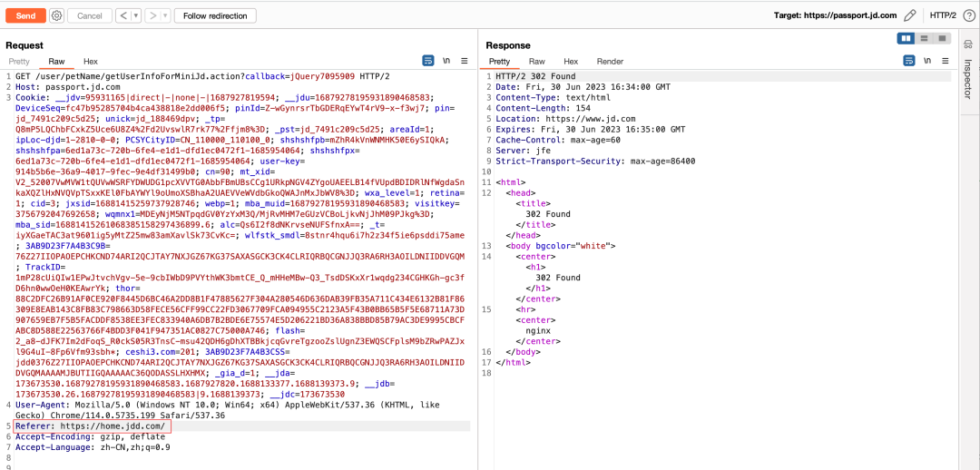Click the Target: https://passport.jd.com label
The image size is (980, 470).
[x=835, y=15]
